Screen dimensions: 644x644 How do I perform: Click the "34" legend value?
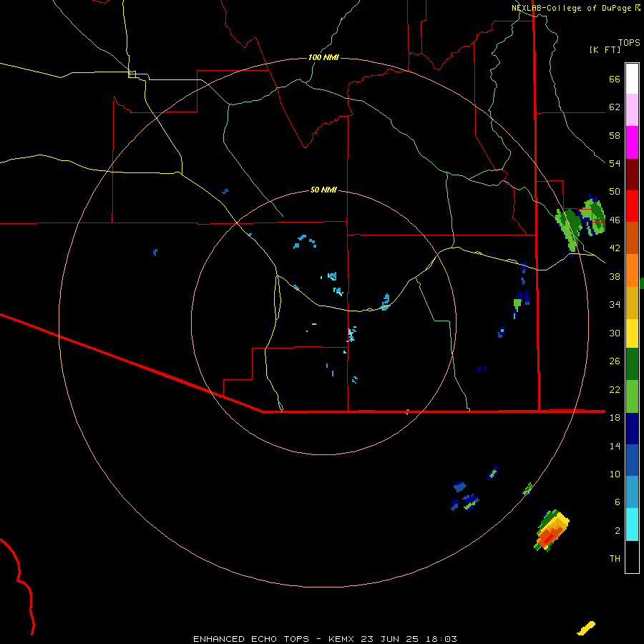pyautogui.click(x=615, y=305)
